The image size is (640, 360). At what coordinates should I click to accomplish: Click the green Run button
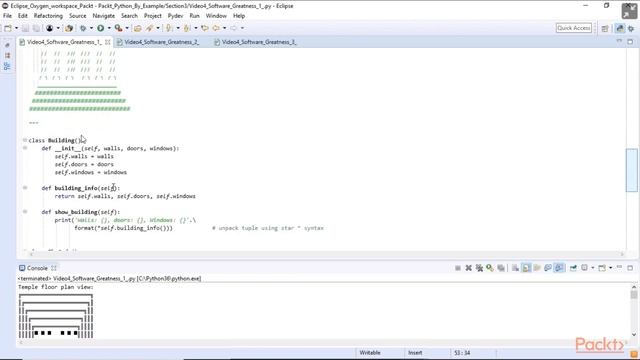point(100,28)
